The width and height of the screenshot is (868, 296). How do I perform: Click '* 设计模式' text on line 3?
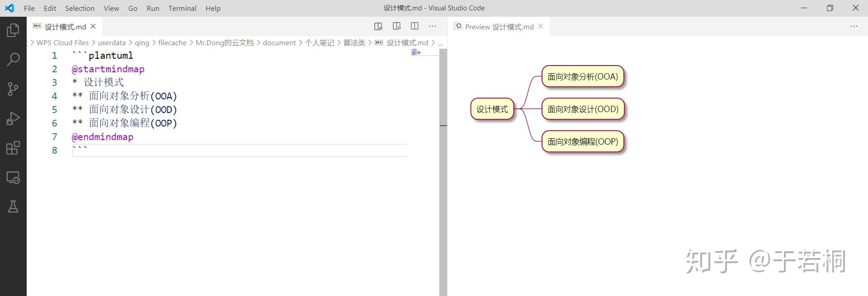pyautogui.click(x=98, y=82)
